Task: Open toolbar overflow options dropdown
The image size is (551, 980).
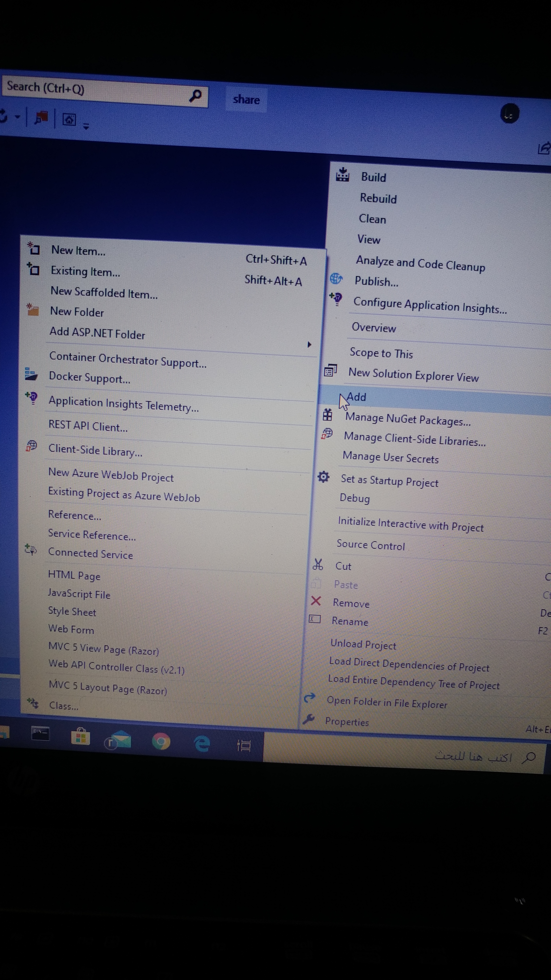Action: point(86,126)
